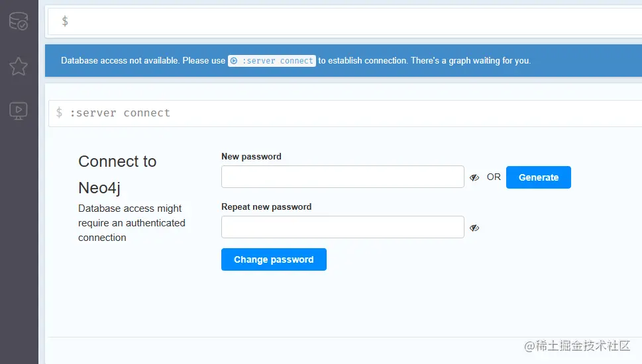Click the "New password" field label
642x364 pixels.
(251, 157)
